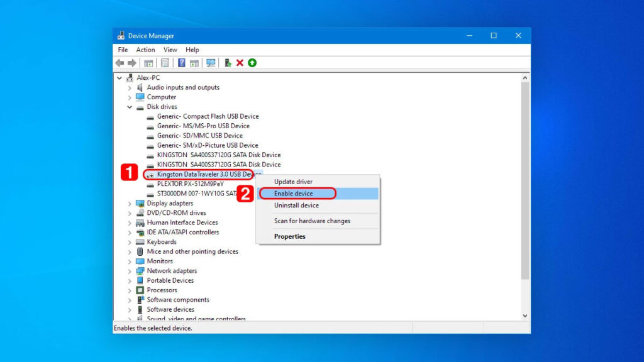This screenshot has width=644, height=362.
Task: Click the Update driver toolbar icon
Action: click(x=229, y=62)
